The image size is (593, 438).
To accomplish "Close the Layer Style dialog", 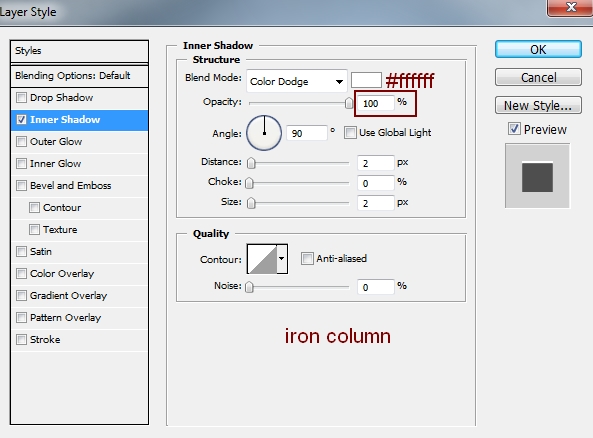I will (570, 7).
